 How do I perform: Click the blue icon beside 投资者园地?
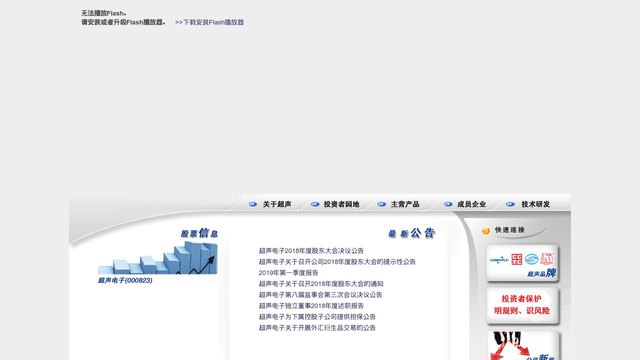pos(315,204)
